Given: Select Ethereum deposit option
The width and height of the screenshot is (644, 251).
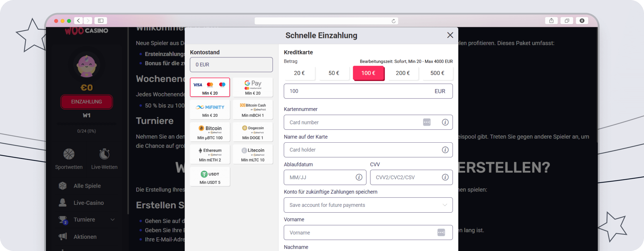Looking at the screenshot, I should point(210,154).
